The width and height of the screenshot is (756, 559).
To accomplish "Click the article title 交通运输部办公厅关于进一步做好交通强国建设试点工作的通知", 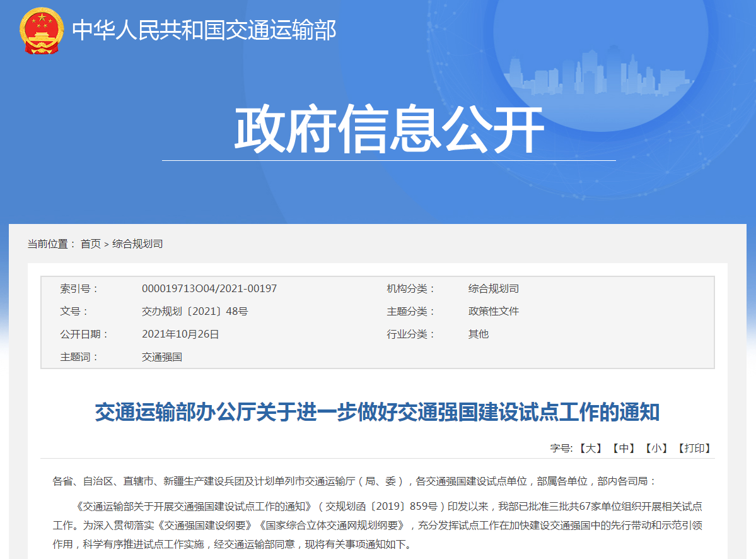I will [377, 413].
